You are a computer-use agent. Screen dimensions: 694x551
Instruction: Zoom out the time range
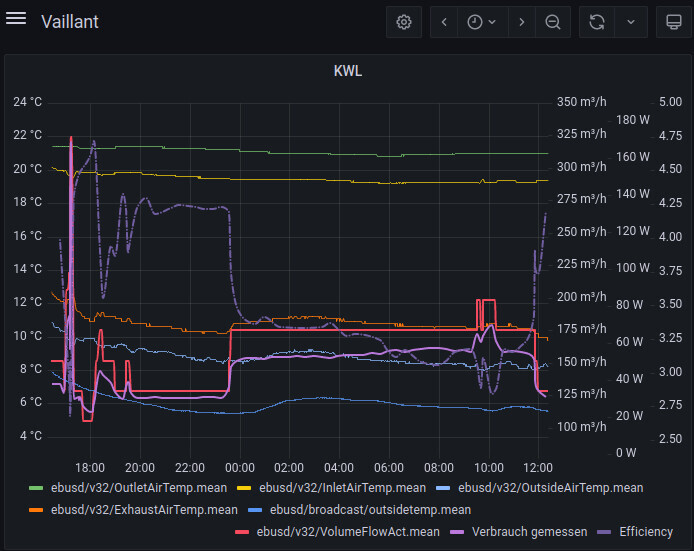553,22
